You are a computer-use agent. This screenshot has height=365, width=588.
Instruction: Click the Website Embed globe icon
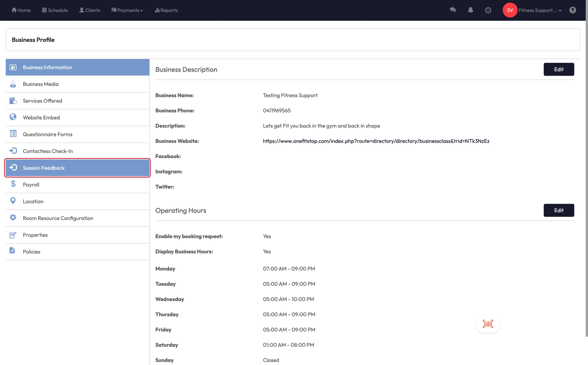click(x=13, y=117)
